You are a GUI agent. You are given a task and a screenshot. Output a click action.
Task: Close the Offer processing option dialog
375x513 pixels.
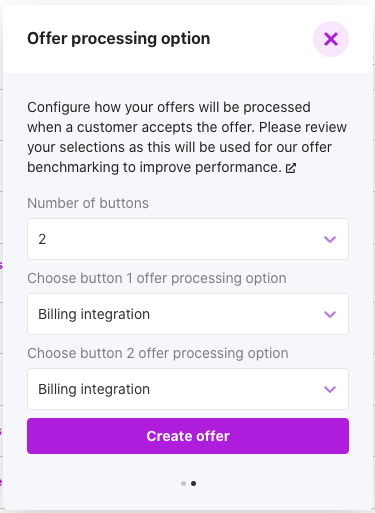coord(331,39)
